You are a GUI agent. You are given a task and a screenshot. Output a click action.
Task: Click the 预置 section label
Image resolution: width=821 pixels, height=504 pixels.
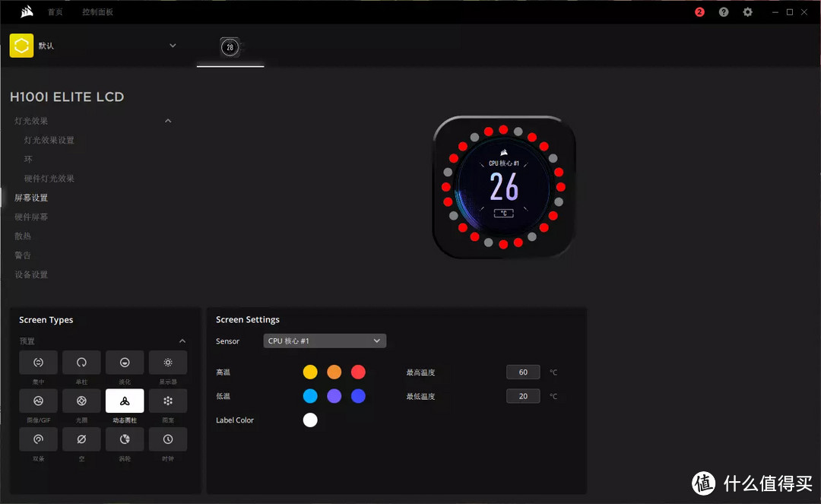[27, 341]
